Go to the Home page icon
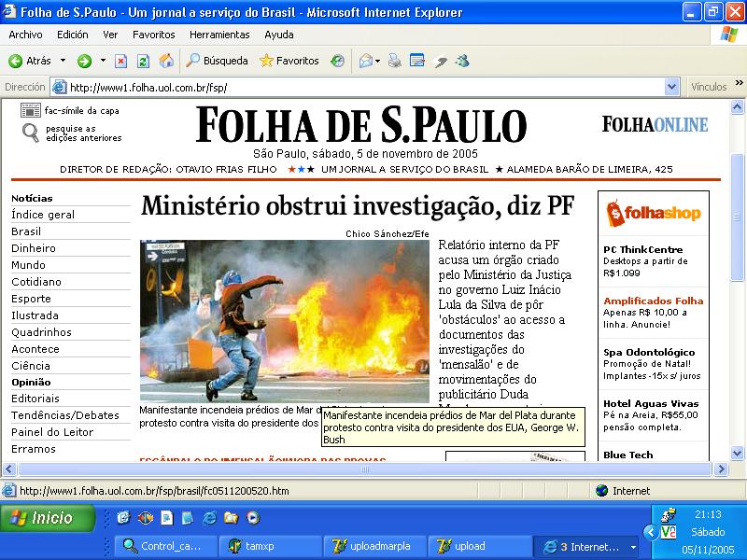This screenshot has height=560, width=747. (166, 61)
